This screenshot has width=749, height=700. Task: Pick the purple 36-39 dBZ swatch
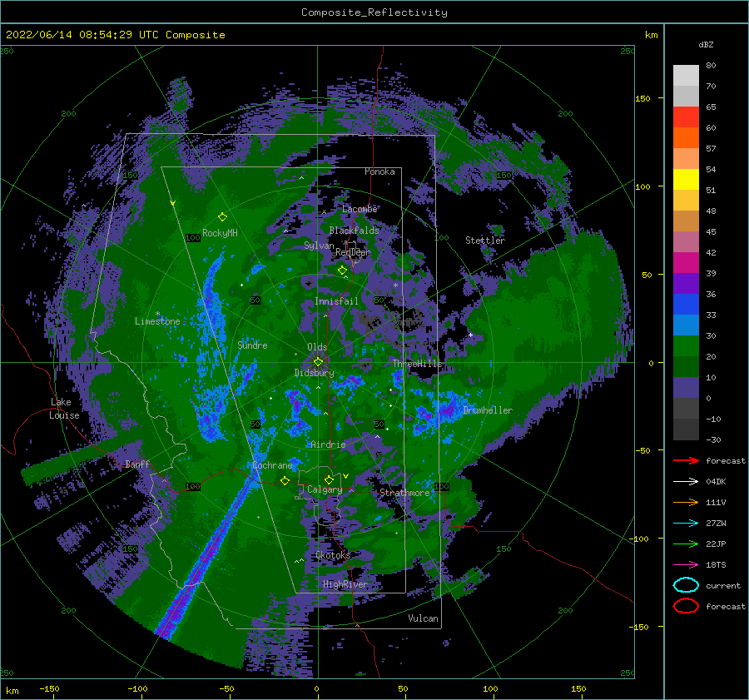click(686, 284)
